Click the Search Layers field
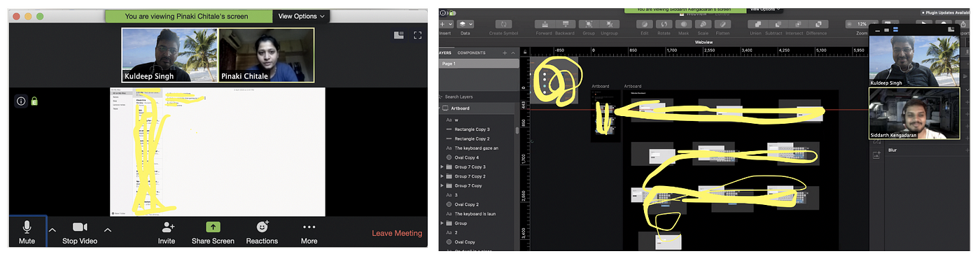The image size is (980, 263). (x=479, y=97)
